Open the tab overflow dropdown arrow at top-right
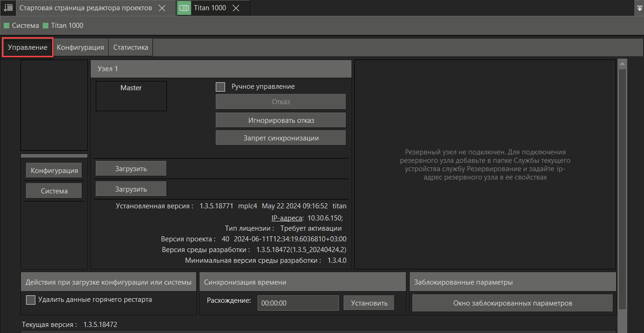 tap(639, 8)
